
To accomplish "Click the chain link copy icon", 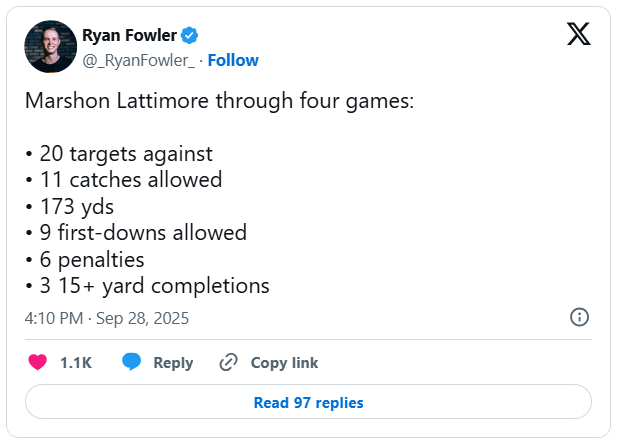I will (229, 362).
